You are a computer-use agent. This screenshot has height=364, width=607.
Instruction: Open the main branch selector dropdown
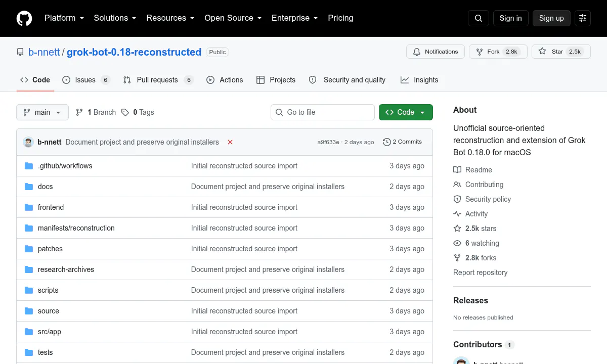point(42,112)
